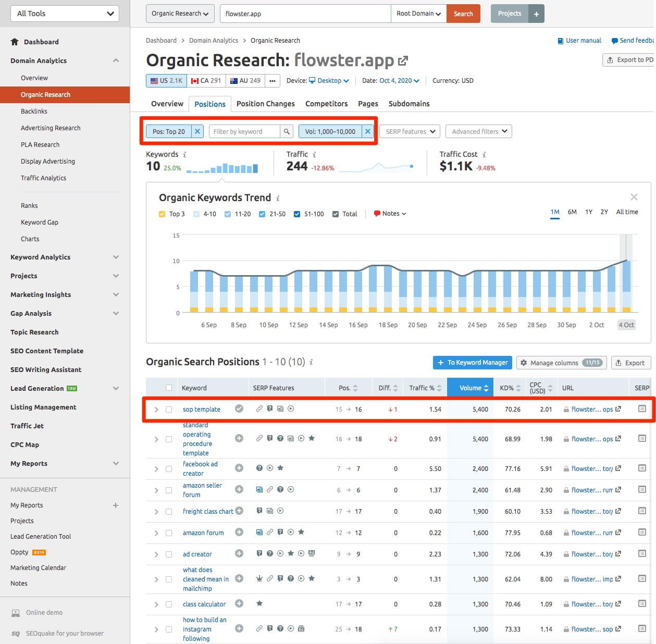Remove the Vol: 1,000–10,000 filter
Screen dimensions: 656x644
[368, 131]
